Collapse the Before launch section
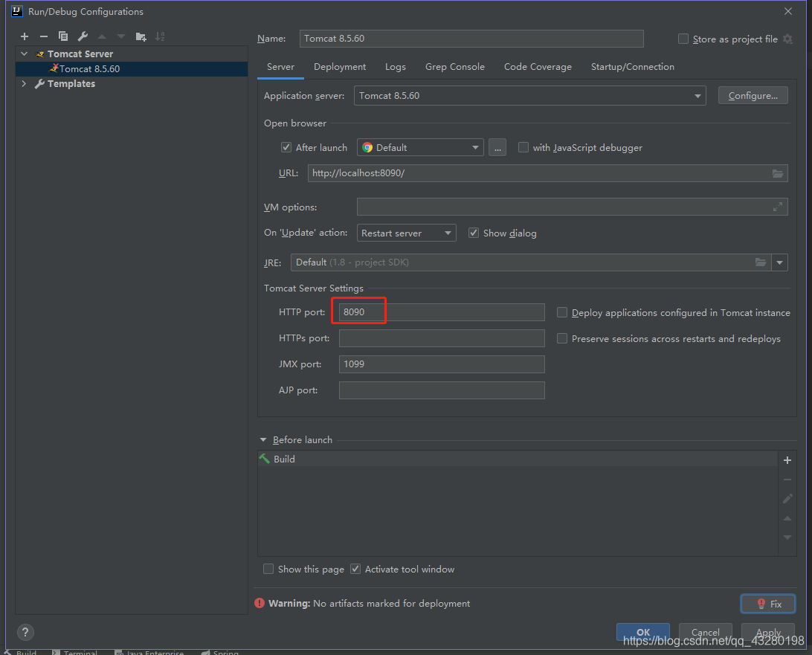This screenshot has height=655, width=812. coord(263,439)
